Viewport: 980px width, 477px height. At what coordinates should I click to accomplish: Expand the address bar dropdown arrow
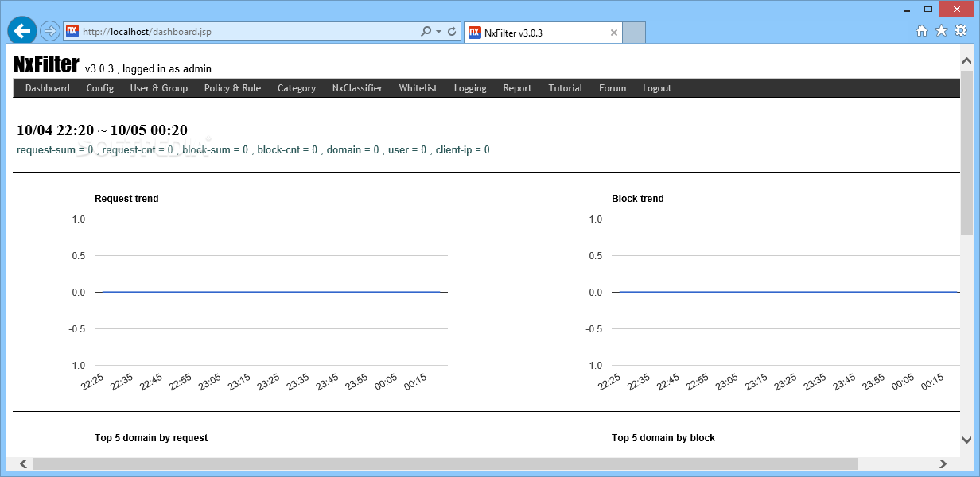click(x=438, y=32)
